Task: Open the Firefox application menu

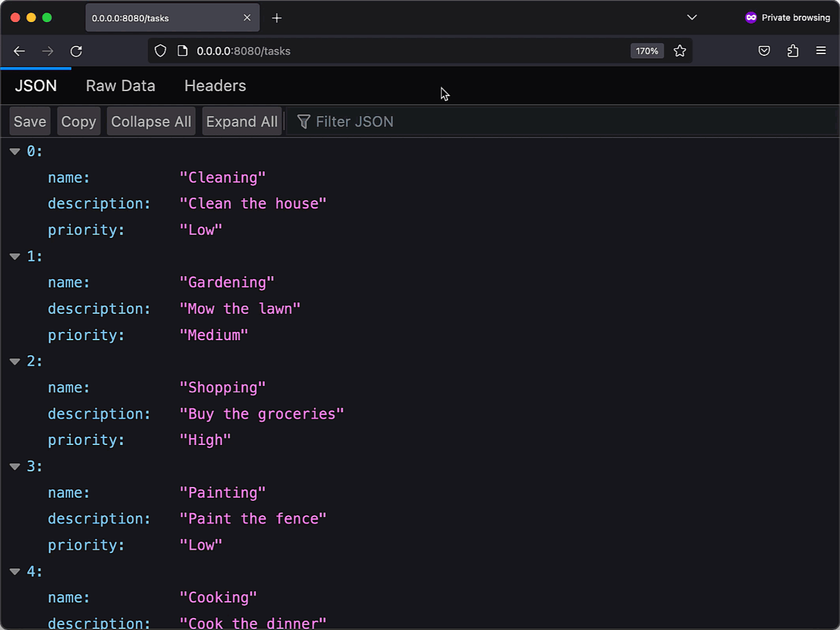Action: 821,51
